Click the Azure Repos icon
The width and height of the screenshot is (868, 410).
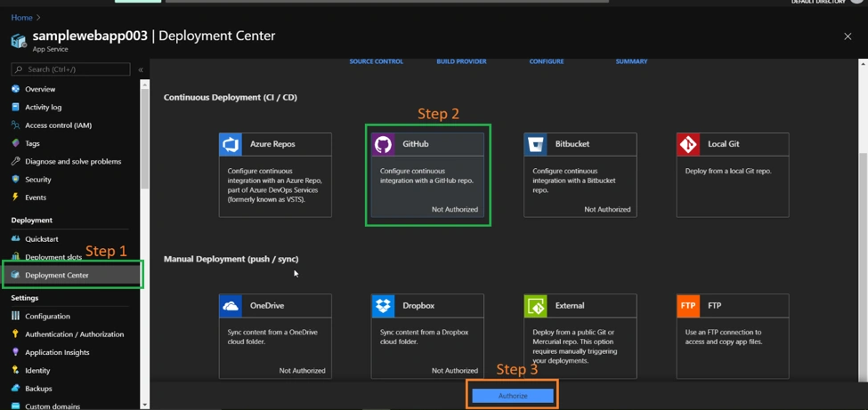click(x=231, y=144)
